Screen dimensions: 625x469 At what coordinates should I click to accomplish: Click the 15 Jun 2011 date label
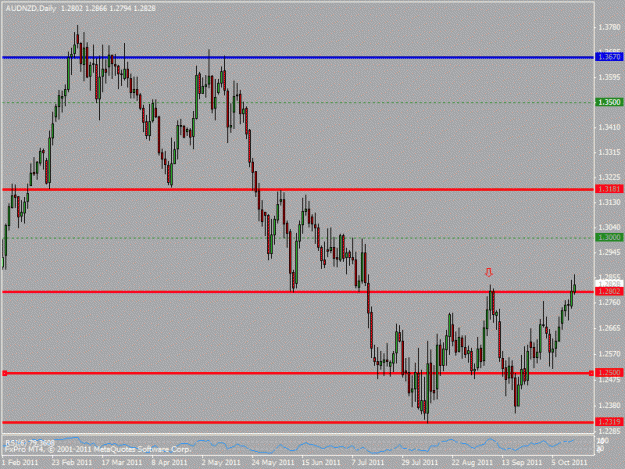click(x=321, y=463)
